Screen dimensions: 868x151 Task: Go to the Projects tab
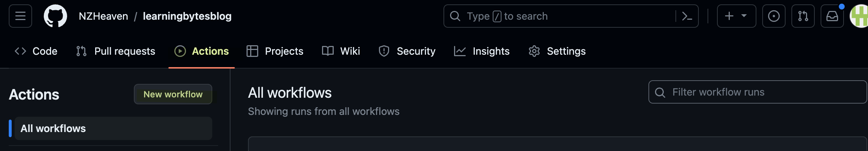coord(275,51)
